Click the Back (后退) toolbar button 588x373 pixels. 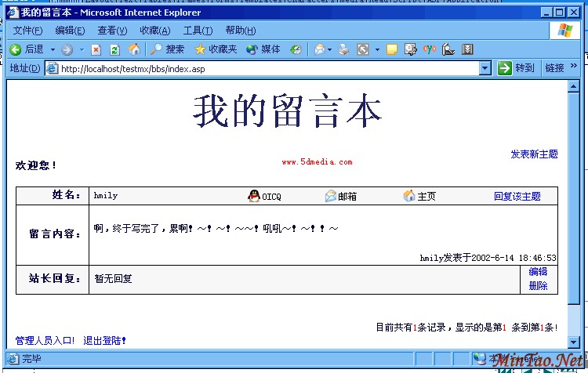point(27,49)
